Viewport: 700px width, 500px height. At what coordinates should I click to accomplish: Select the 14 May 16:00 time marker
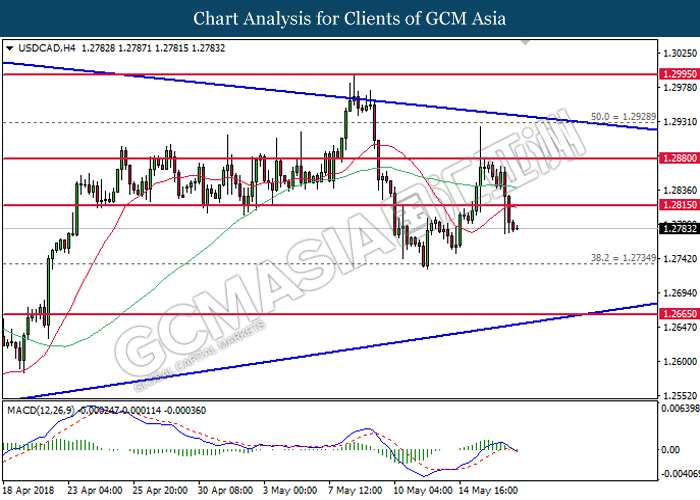(489, 490)
